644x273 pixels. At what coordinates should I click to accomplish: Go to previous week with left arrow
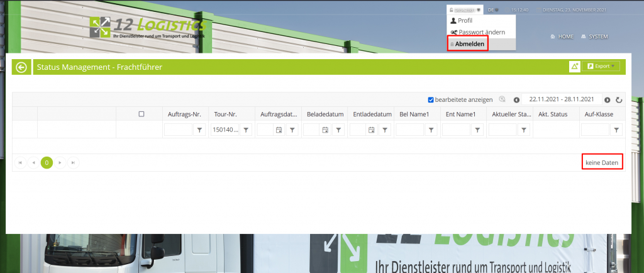[x=516, y=99]
